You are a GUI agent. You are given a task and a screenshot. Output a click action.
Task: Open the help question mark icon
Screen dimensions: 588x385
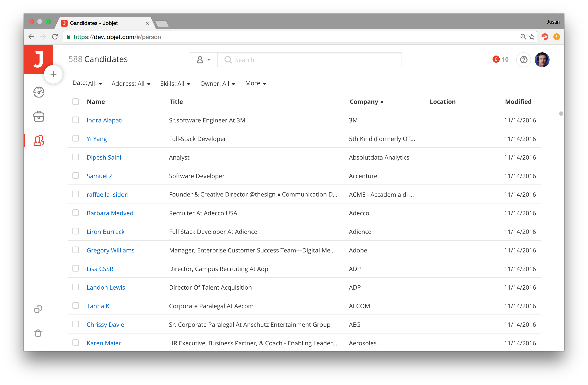(523, 60)
